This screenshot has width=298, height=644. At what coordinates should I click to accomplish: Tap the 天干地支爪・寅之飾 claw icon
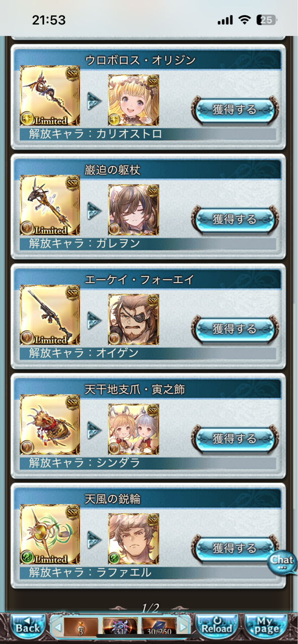(x=50, y=425)
